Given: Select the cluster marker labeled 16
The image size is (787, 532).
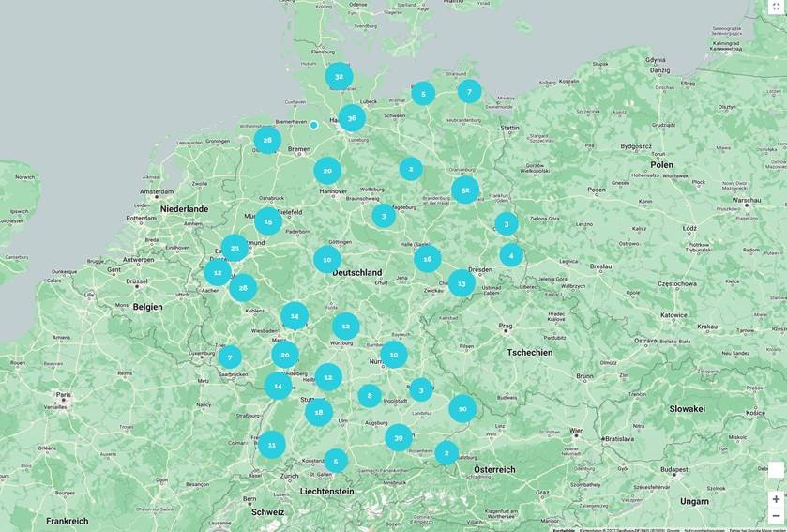Looking at the screenshot, I should point(428,259).
